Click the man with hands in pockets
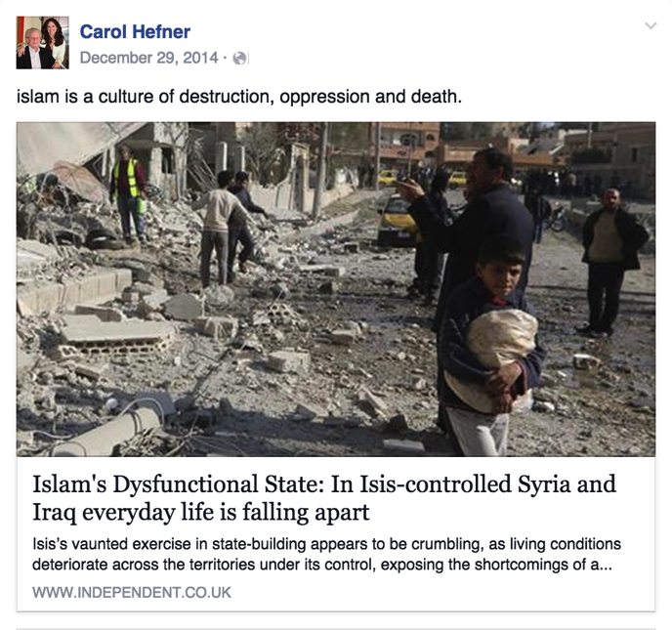The width and height of the screenshot is (672, 630). (610, 262)
